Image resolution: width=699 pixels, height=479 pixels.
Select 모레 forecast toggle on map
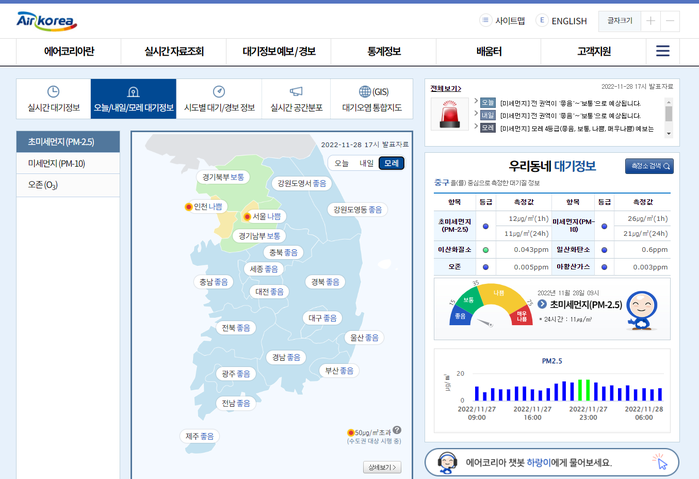[392, 162]
